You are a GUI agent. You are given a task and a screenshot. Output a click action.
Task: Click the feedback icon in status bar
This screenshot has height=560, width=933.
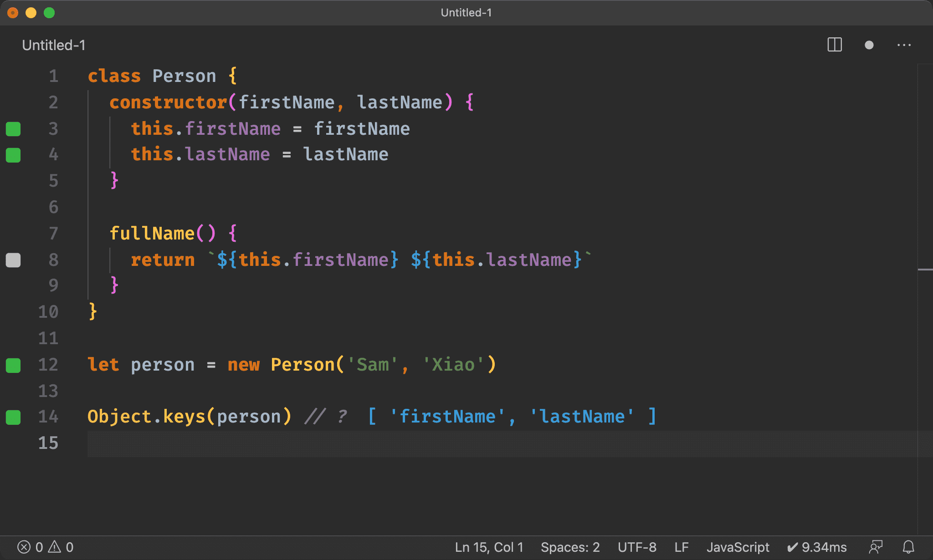[x=876, y=547]
